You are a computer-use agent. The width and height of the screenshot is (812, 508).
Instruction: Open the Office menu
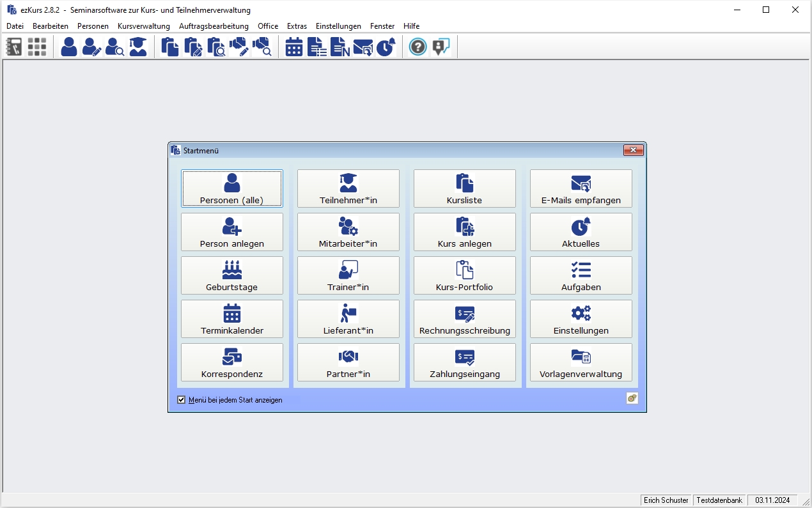tap(268, 26)
